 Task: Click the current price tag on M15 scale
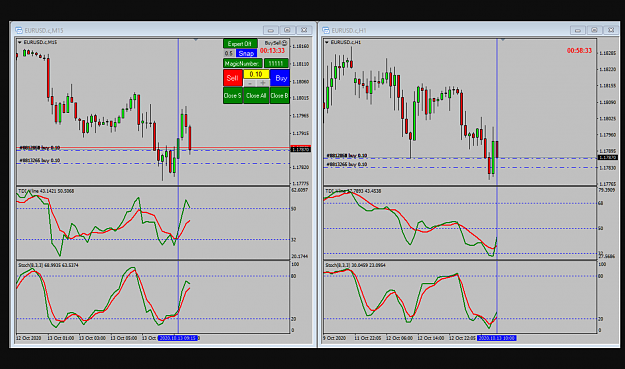pyautogui.click(x=301, y=149)
